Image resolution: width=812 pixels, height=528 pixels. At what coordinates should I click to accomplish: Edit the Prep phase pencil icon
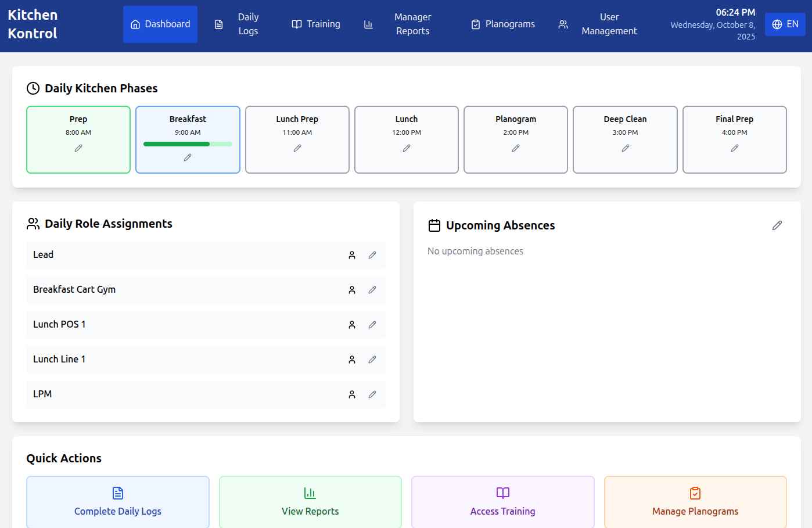coord(78,148)
